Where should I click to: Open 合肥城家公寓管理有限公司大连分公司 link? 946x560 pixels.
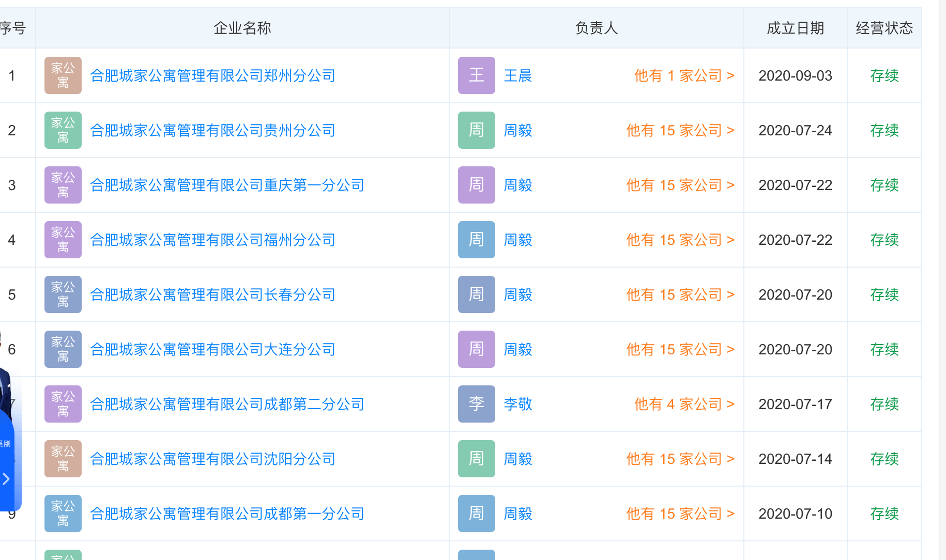point(212,350)
